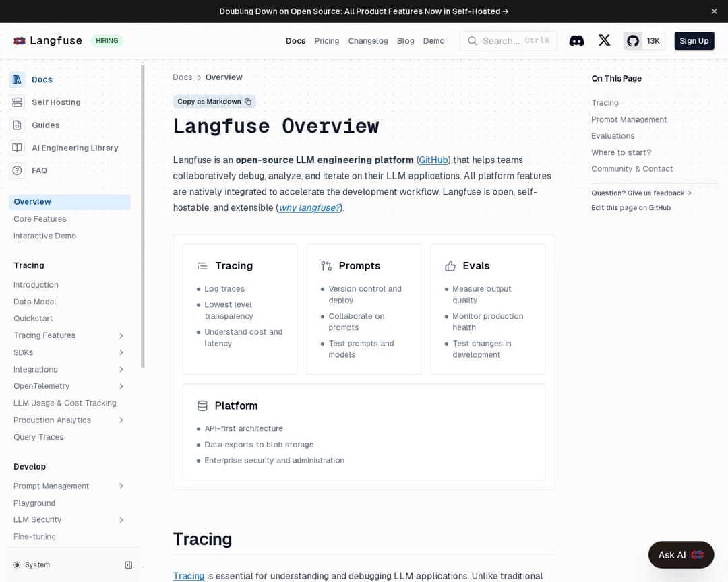
Task: Expand the OpenTelemetry section
Action: tap(121, 386)
